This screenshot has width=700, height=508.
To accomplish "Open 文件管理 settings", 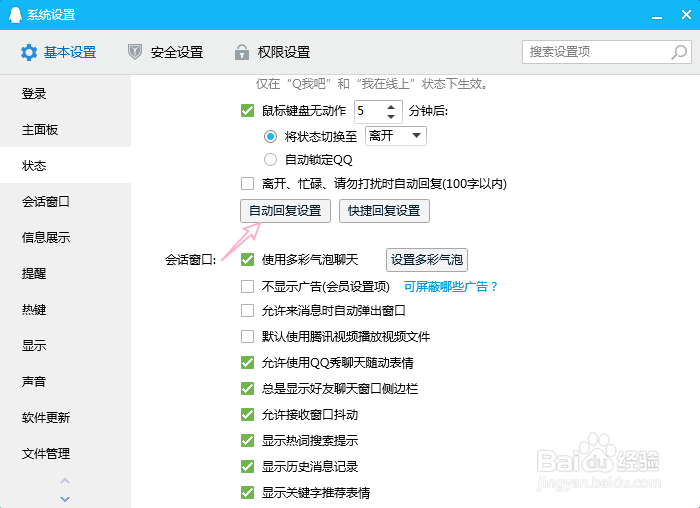I will click(x=65, y=454).
